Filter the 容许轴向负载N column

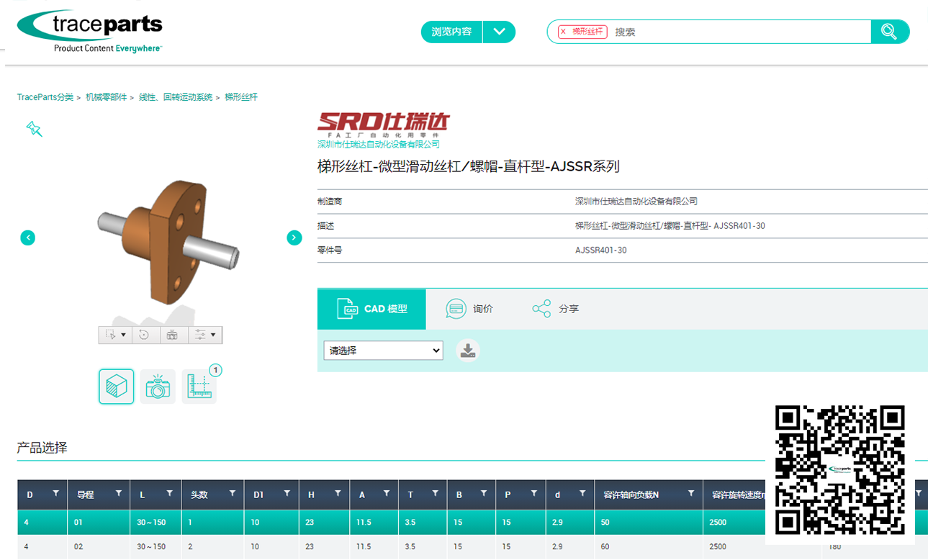point(690,494)
